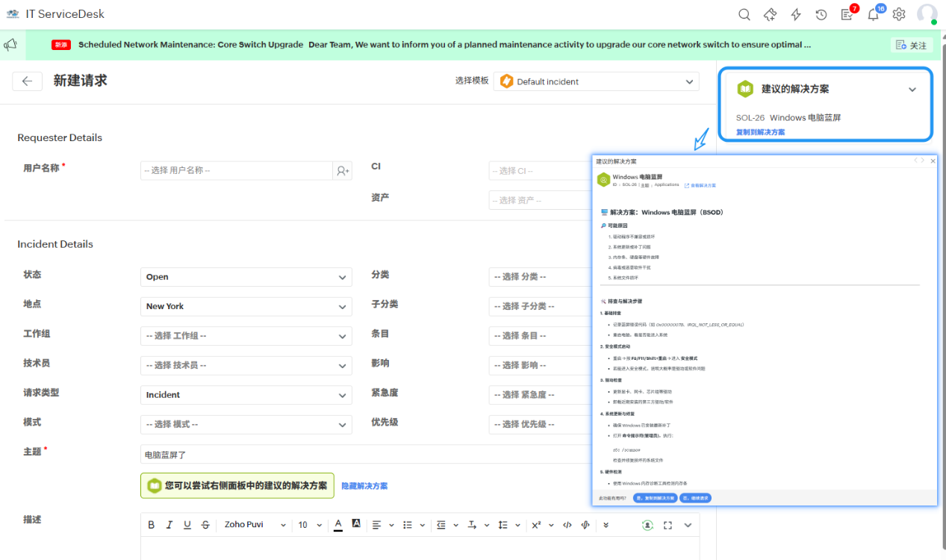Open the Default incident template selector
Image resolution: width=946 pixels, height=560 pixels.
tap(596, 81)
